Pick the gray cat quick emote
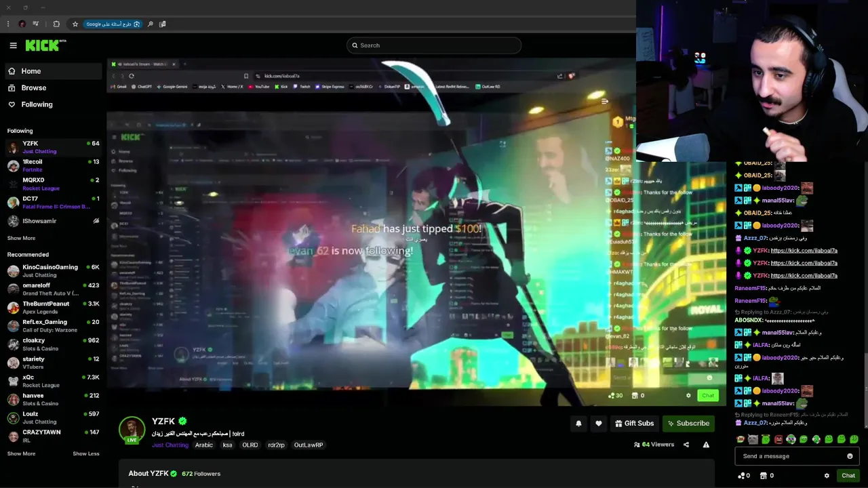 pos(753,439)
